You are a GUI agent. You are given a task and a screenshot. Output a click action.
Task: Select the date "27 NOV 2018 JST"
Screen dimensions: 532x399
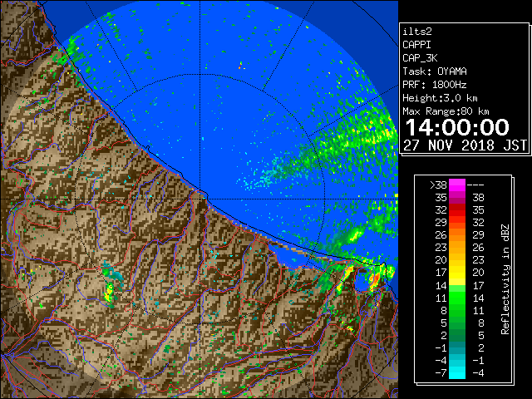point(465,145)
